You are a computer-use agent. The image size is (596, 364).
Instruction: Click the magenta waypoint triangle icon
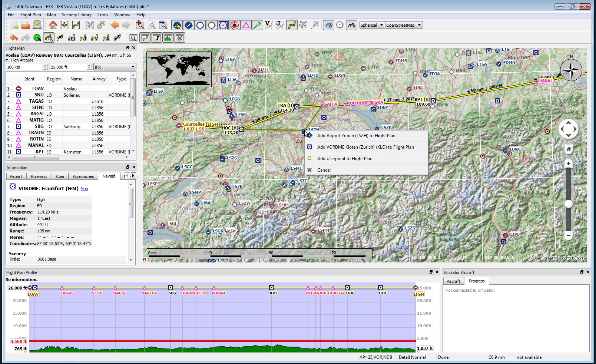(x=246, y=25)
